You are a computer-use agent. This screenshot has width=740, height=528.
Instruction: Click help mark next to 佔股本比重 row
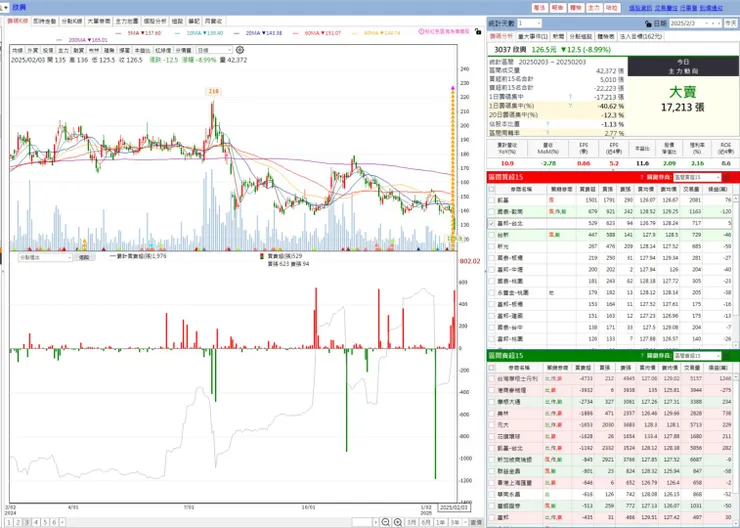coord(547,124)
